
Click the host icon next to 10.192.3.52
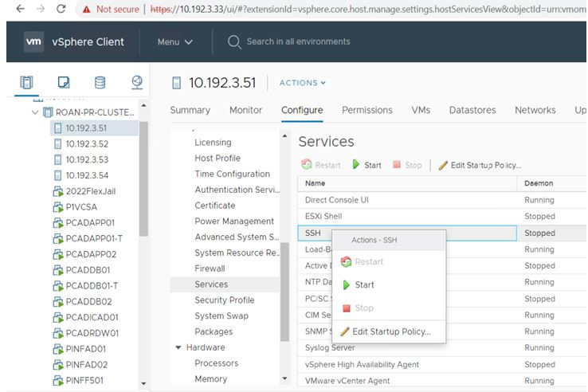[57, 143]
